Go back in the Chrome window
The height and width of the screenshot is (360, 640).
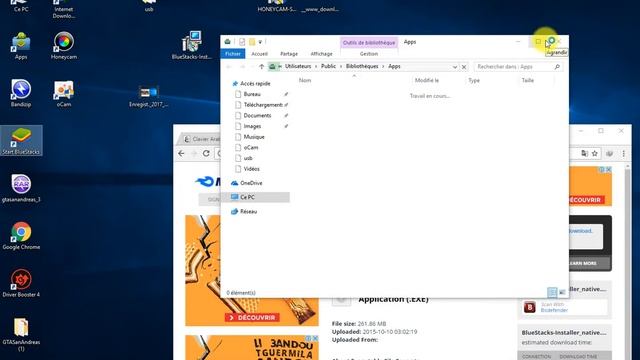point(182,153)
